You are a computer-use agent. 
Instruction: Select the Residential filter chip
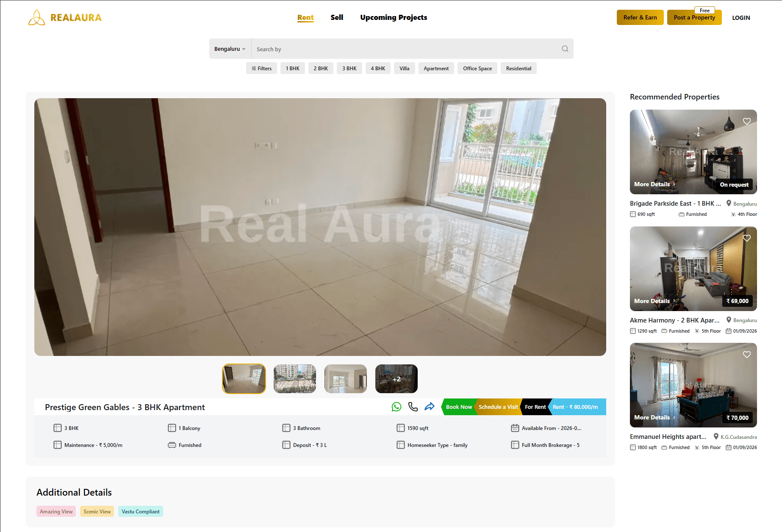click(519, 68)
